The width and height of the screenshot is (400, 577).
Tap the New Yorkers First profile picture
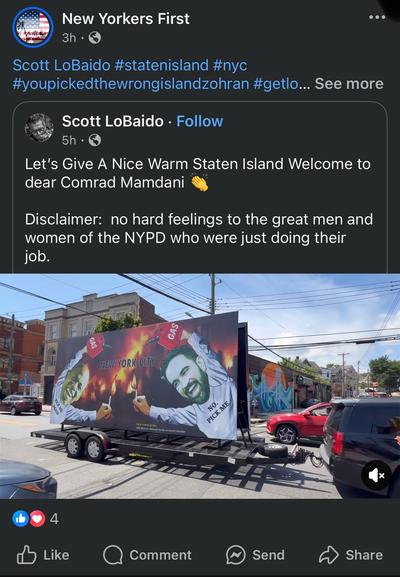tap(33, 27)
